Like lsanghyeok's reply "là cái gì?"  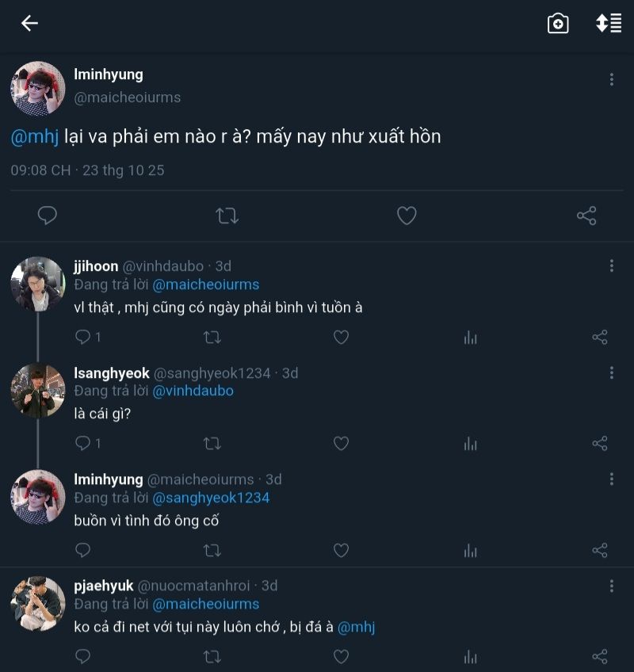point(341,444)
